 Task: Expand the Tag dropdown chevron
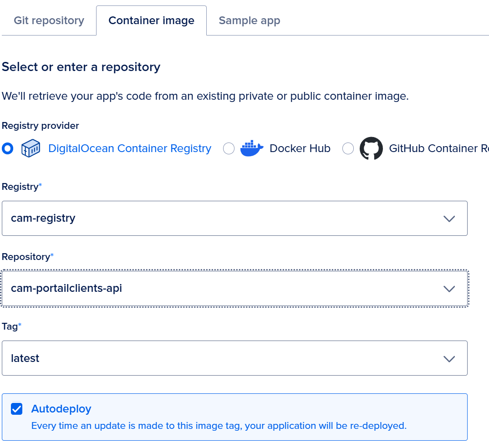coord(449,359)
